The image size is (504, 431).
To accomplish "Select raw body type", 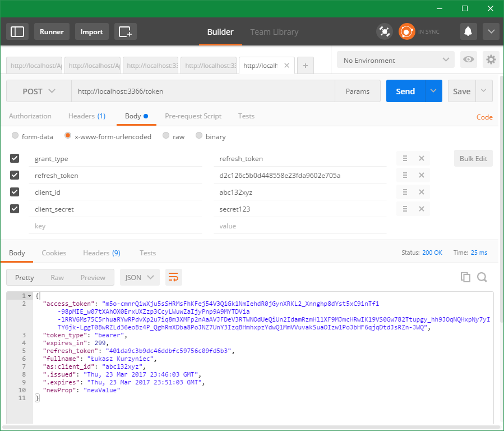I will click(166, 135).
